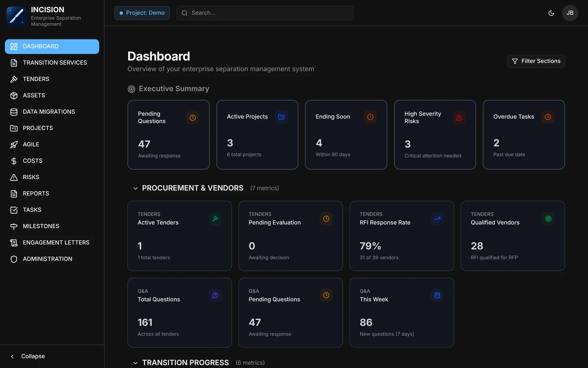Open the RFI Response Rate card
Screen dimensions: 588x368
click(402, 236)
